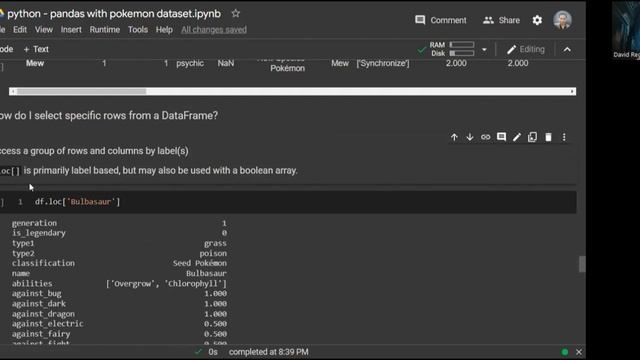Click the ['Synchronize'] abilities cell
The image size is (640, 360).
pyautogui.click(x=382, y=63)
